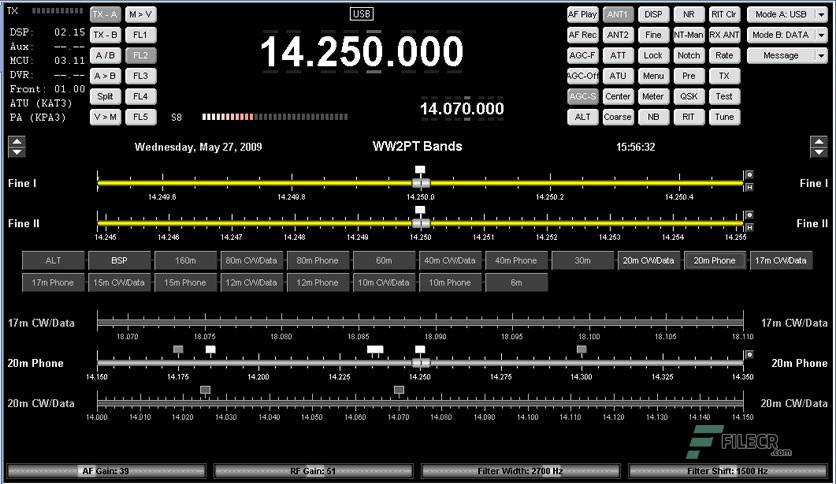Toggle the NB noise blanker
Screen dimensions: 836x484
pos(653,117)
